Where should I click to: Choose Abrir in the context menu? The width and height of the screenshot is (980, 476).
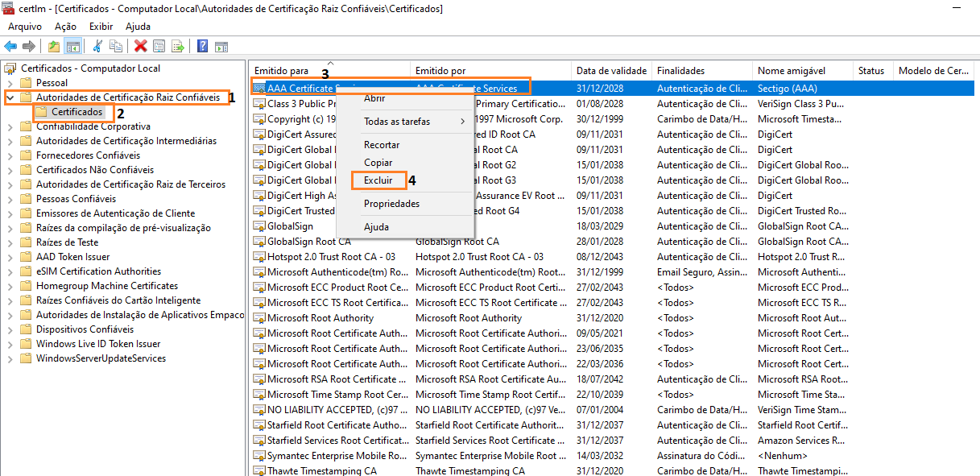coord(374,98)
